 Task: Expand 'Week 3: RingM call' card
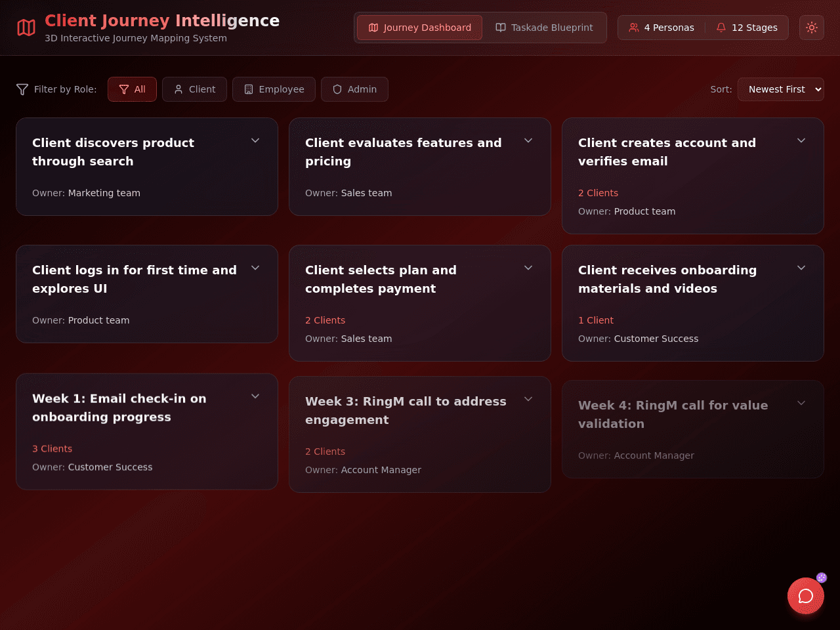(x=528, y=399)
